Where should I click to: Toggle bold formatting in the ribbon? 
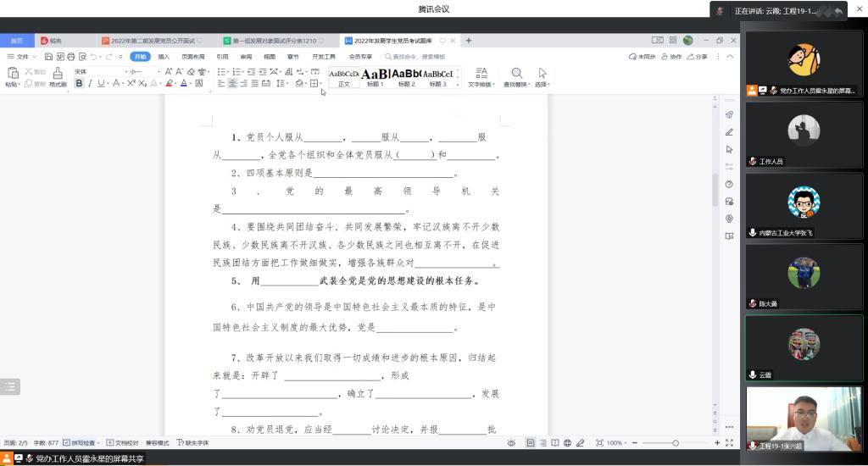click(x=79, y=84)
